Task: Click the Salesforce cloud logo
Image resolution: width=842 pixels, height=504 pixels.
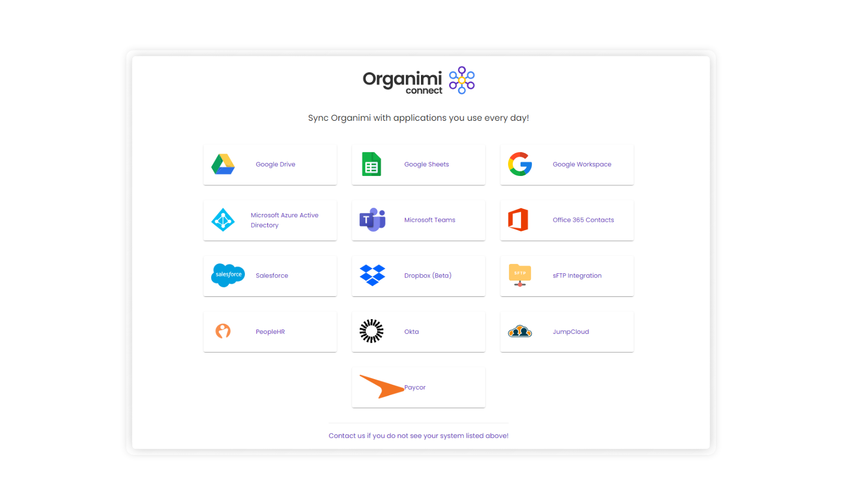Action: point(228,275)
